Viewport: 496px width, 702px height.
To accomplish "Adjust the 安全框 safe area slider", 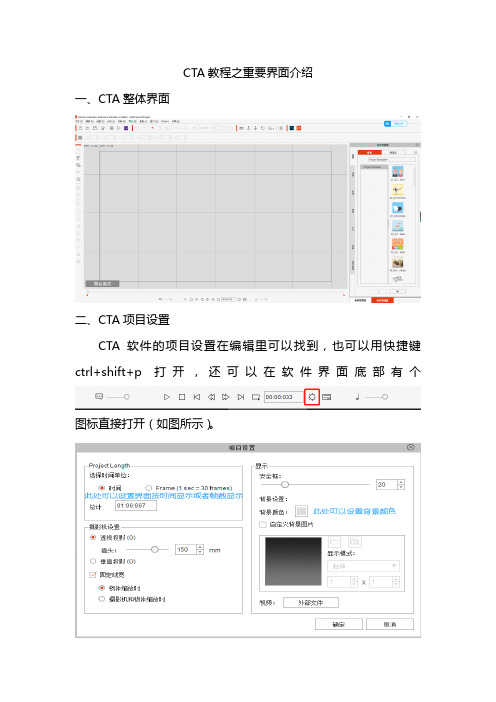I will pyautogui.click(x=315, y=484).
